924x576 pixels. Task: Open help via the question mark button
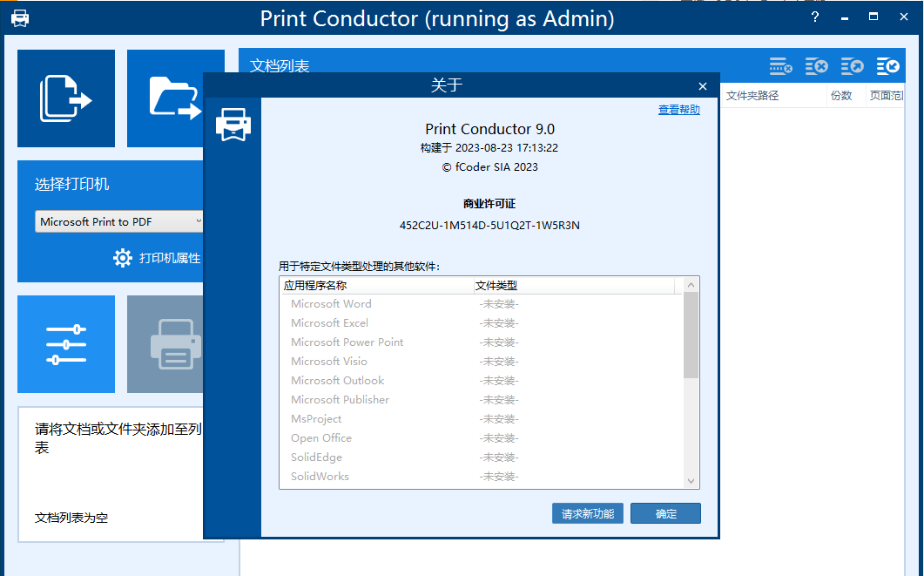815,17
